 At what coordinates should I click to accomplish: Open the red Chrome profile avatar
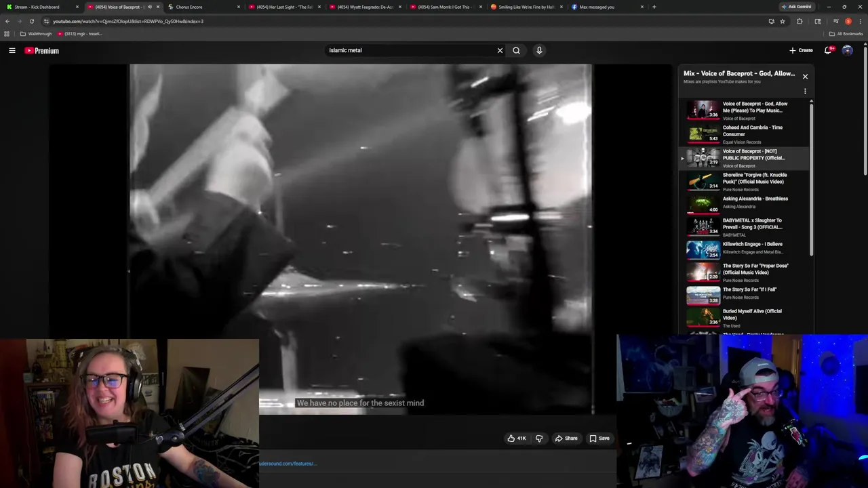(848, 21)
